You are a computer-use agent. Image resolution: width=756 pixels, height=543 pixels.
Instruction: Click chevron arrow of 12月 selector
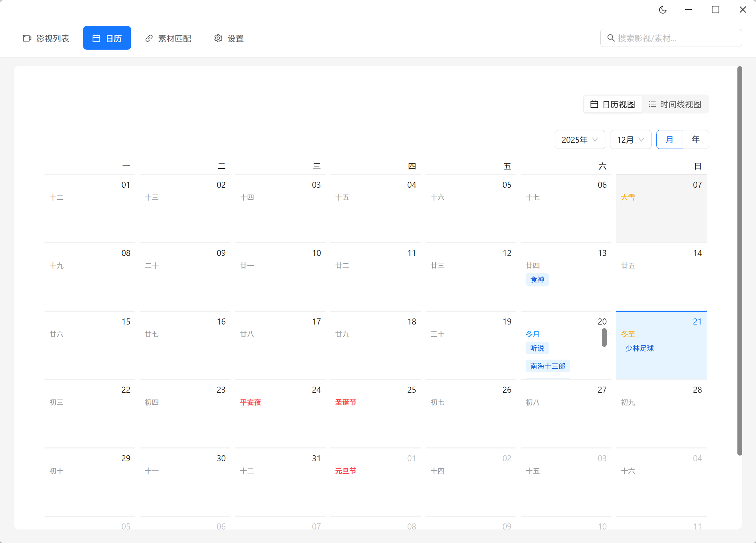pyautogui.click(x=641, y=139)
